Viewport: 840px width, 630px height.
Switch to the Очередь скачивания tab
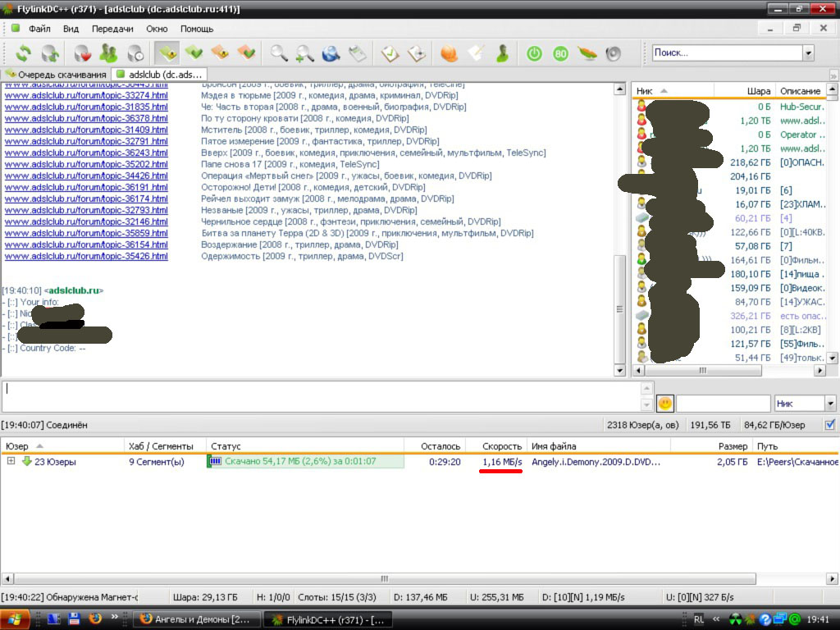[56, 75]
